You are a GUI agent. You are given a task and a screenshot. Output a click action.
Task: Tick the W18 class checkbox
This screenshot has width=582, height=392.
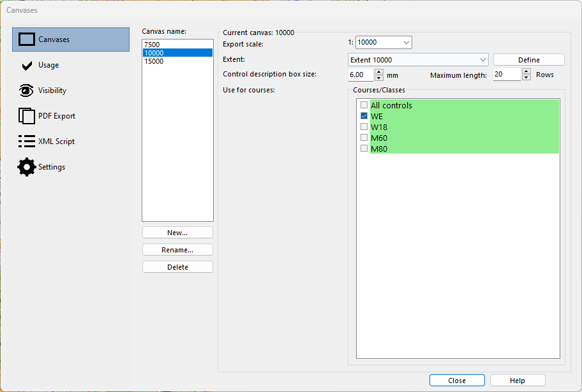364,127
